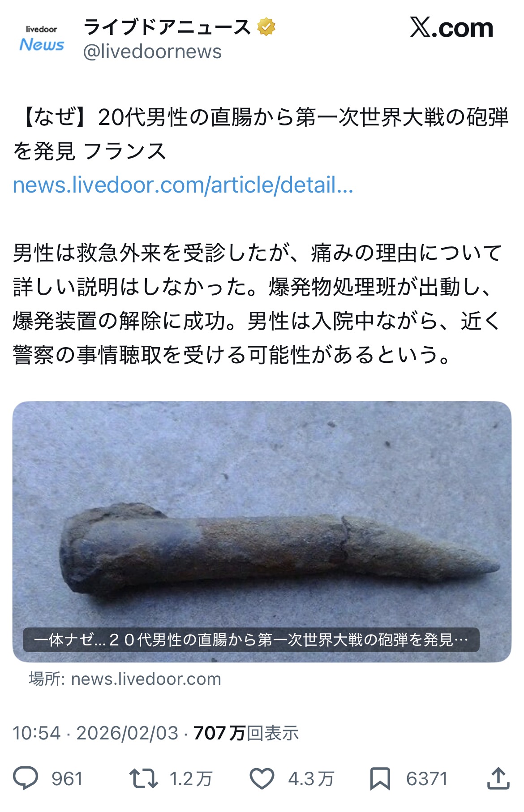This screenshot has width=524, height=812.
Task: Like the post with heart icon
Action: point(262,778)
